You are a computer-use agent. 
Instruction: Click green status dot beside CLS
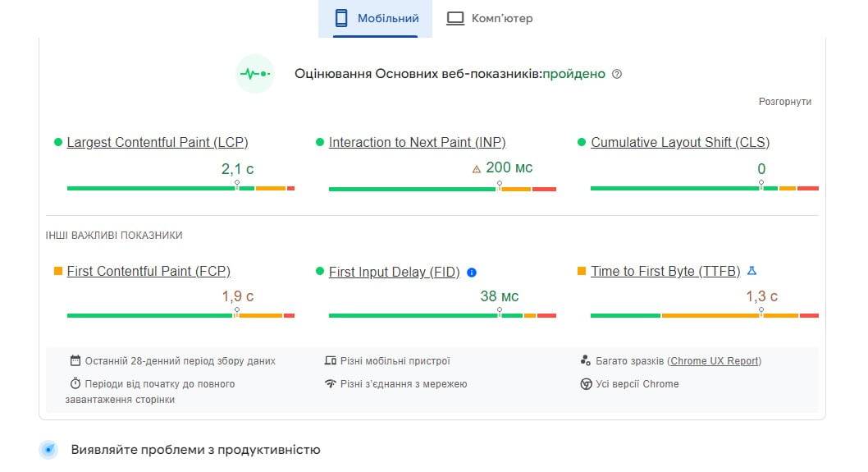click(581, 142)
